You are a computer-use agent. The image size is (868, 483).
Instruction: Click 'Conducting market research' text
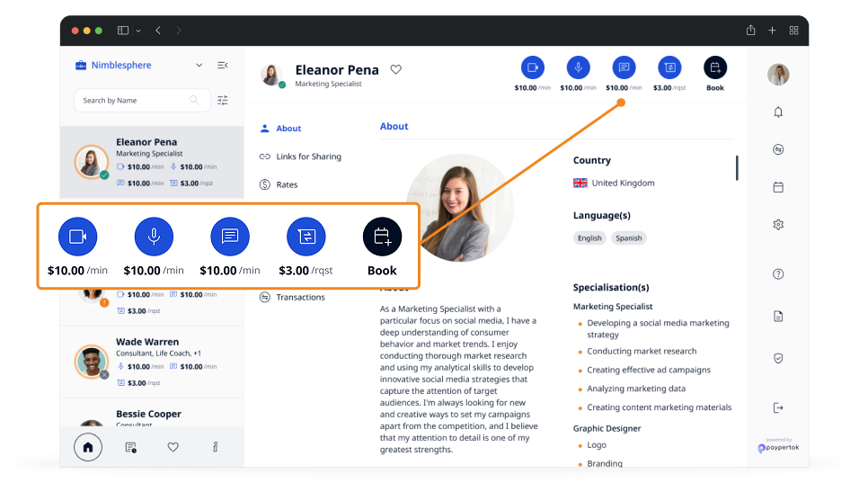642,351
